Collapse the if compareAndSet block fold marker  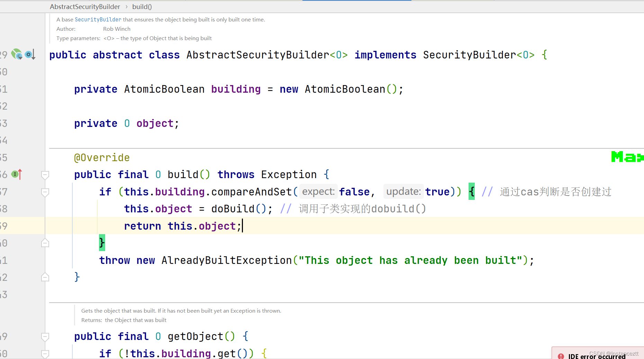(x=45, y=192)
